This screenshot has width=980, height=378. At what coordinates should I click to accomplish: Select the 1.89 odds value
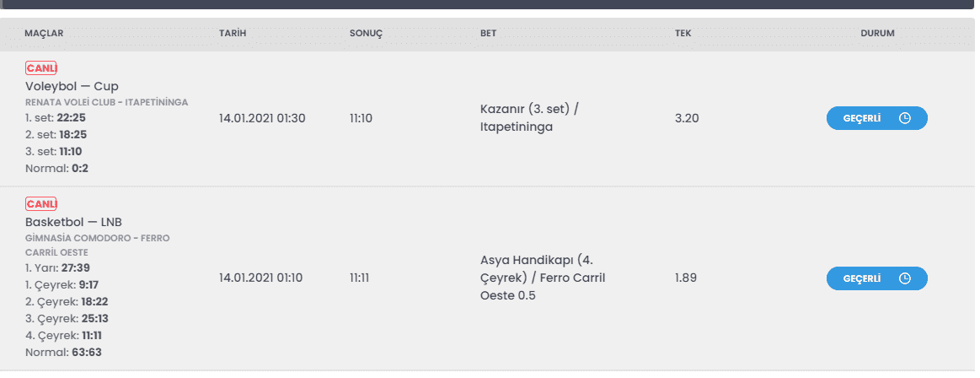click(686, 278)
